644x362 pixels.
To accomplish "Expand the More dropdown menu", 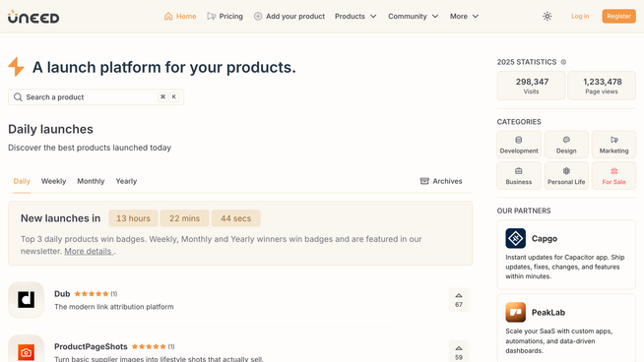I will [464, 17].
